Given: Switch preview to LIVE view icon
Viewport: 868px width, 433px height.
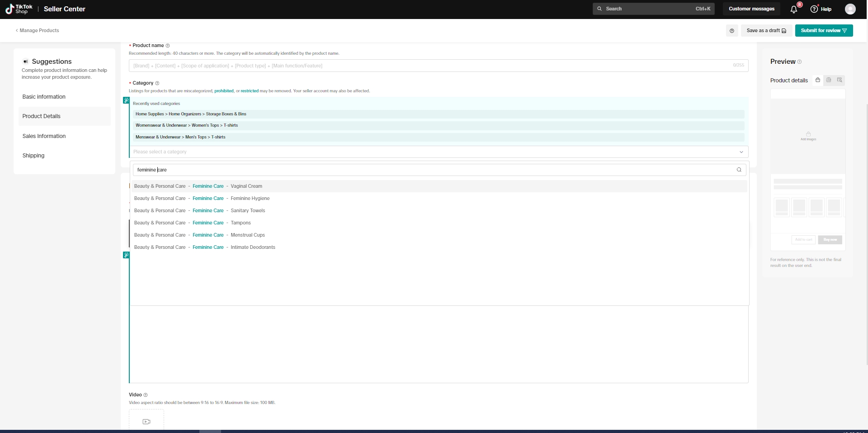Looking at the screenshot, I should (829, 80).
